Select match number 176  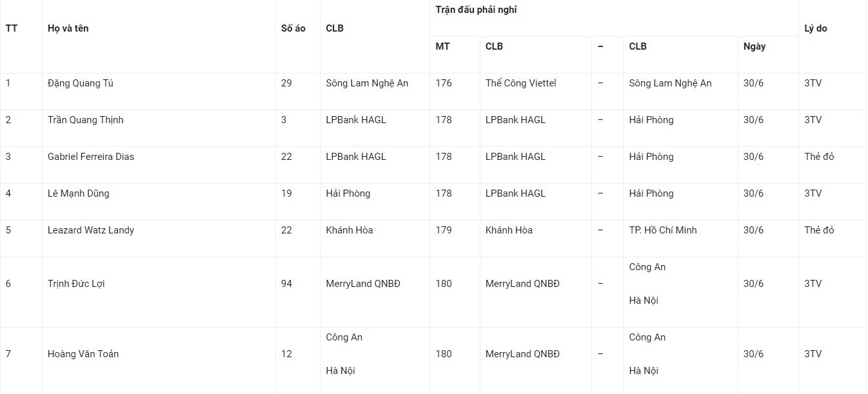coord(444,83)
